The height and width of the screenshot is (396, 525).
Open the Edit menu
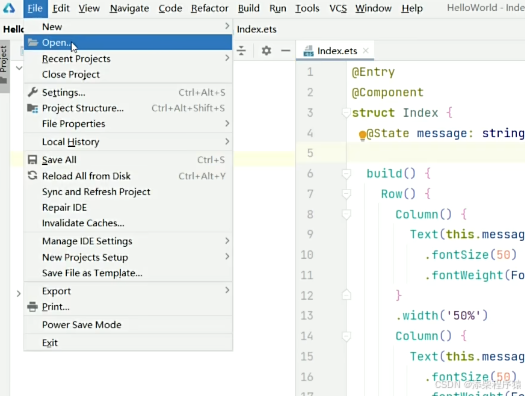(61, 8)
